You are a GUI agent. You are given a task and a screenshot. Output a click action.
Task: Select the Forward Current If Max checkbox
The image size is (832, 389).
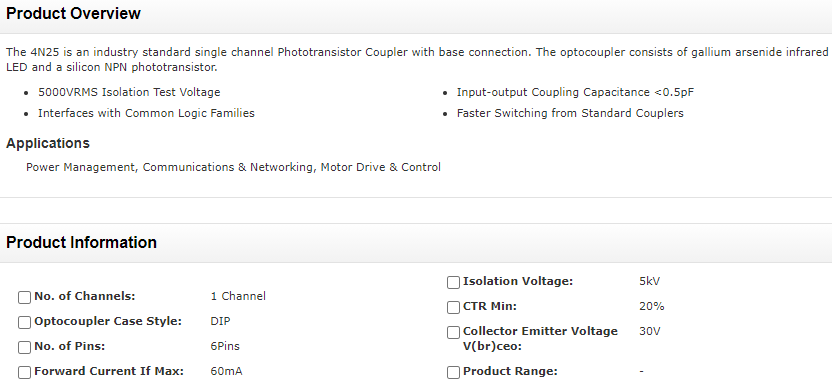(x=24, y=372)
